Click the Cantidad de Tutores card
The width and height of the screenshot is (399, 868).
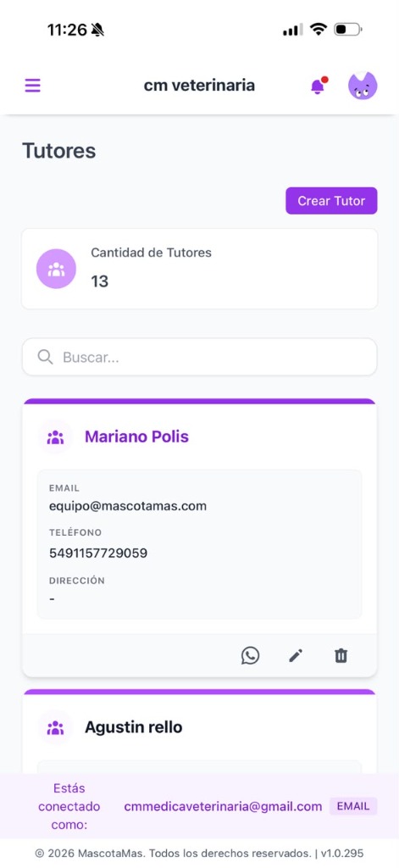coord(199,269)
